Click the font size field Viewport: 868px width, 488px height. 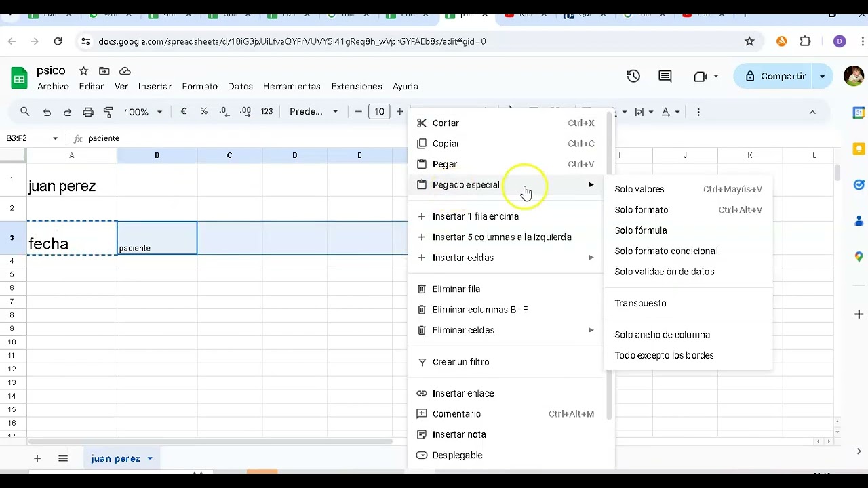click(379, 111)
